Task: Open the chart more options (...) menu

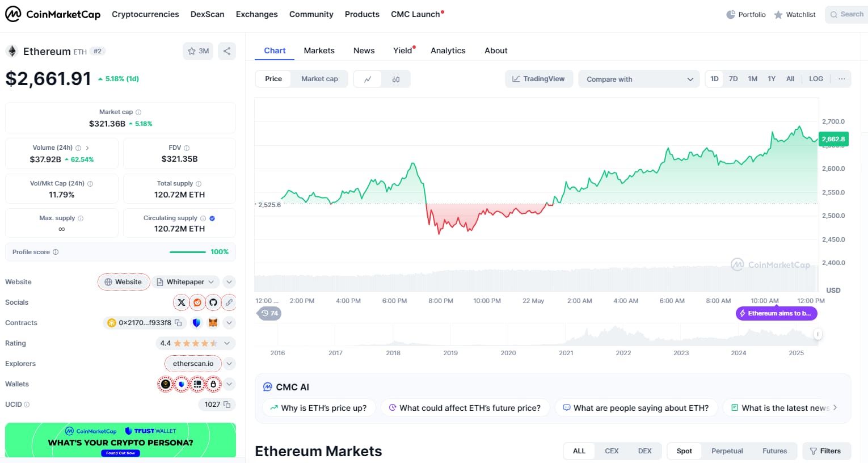Action: point(842,79)
